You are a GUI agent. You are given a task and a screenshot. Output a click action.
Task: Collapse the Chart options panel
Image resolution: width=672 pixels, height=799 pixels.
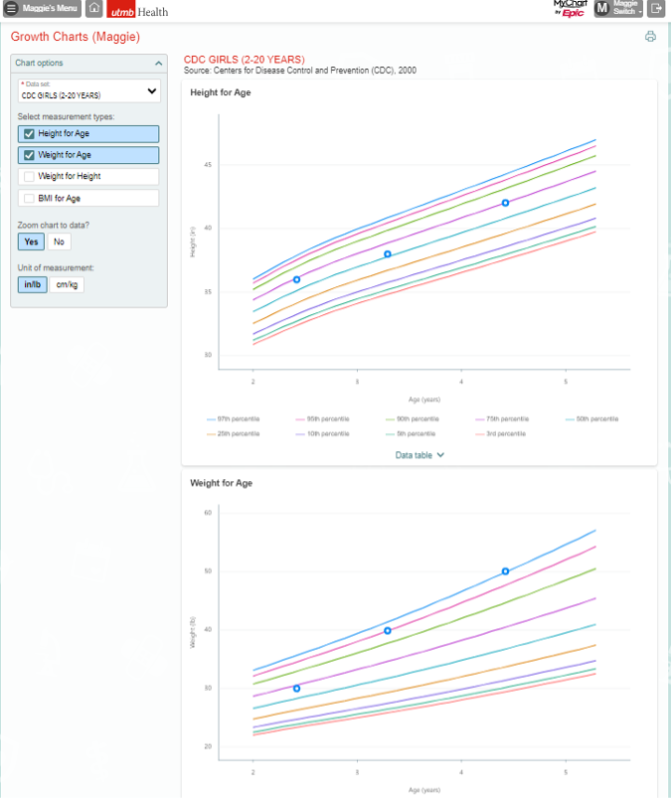(158, 64)
